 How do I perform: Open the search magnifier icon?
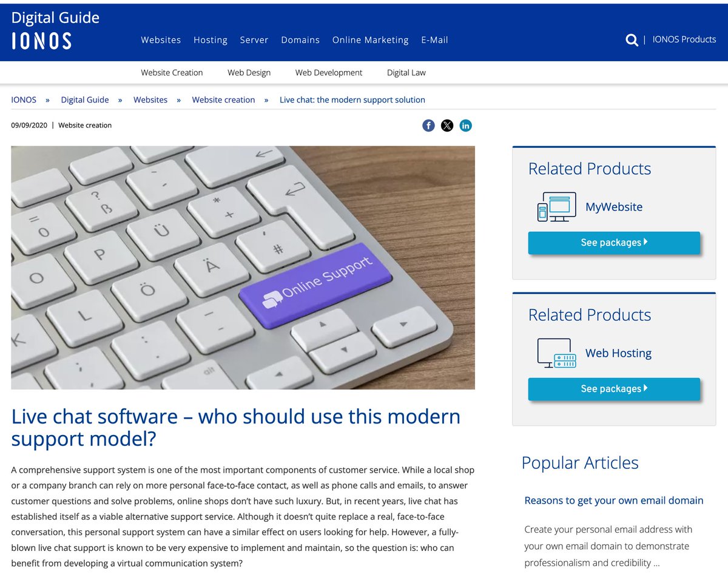tap(632, 40)
